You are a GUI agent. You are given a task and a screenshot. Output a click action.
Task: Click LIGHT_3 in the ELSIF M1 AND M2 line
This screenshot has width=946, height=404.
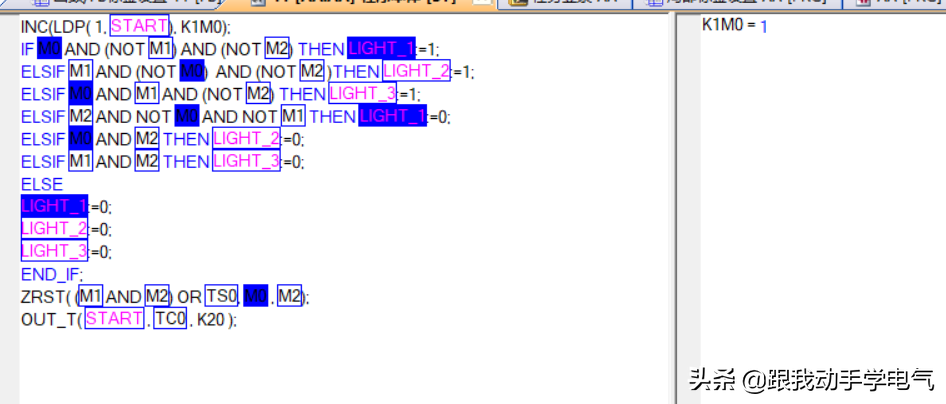(x=245, y=162)
